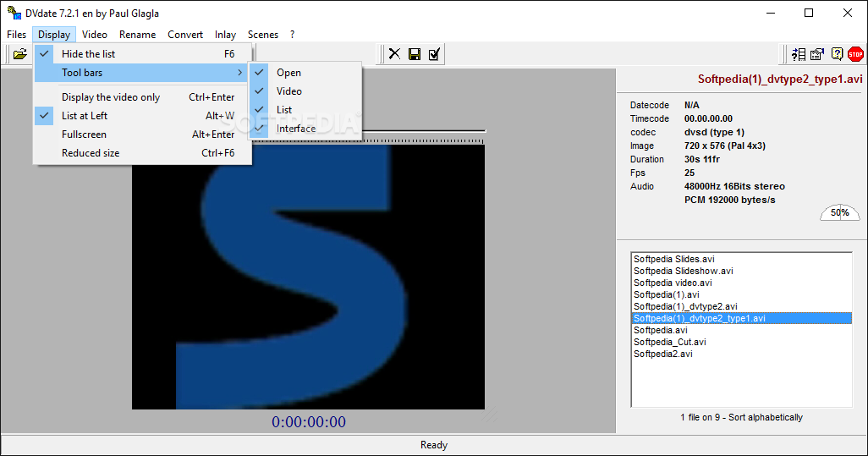Click the Image value 720 x 576
868x456 pixels.
(725, 146)
